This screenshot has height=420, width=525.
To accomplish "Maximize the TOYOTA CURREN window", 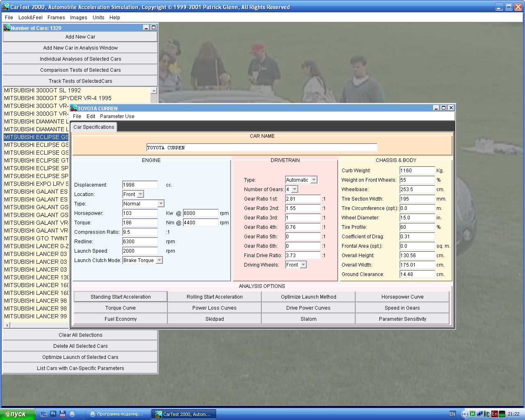I will [x=443, y=107].
